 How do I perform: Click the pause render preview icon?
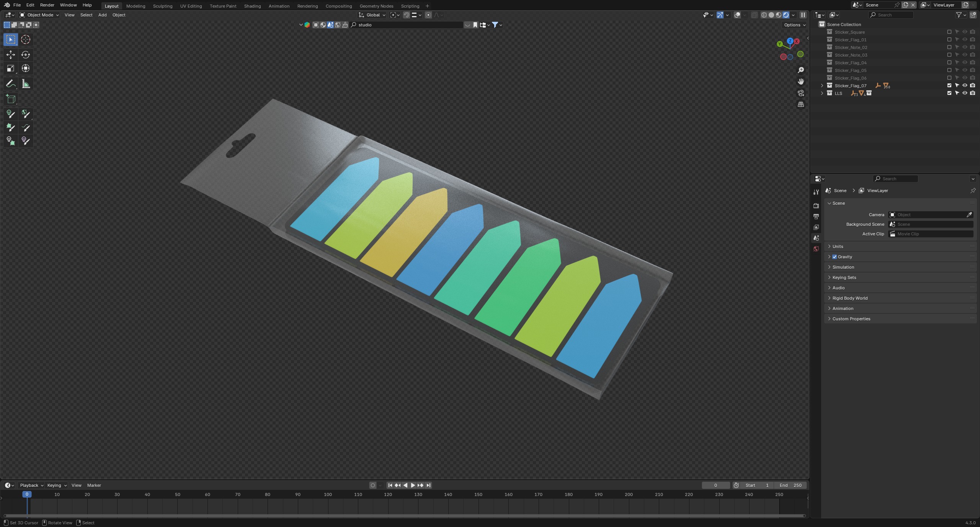coord(803,15)
